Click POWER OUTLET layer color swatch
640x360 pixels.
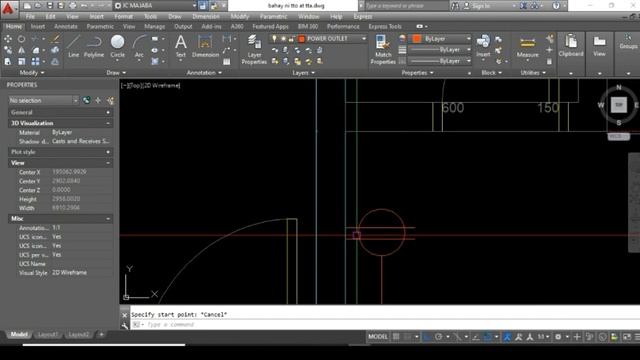click(x=302, y=38)
